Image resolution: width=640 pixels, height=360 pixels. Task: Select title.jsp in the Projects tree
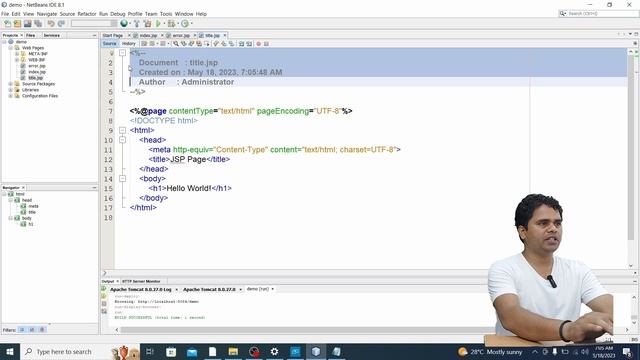(x=36, y=78)
